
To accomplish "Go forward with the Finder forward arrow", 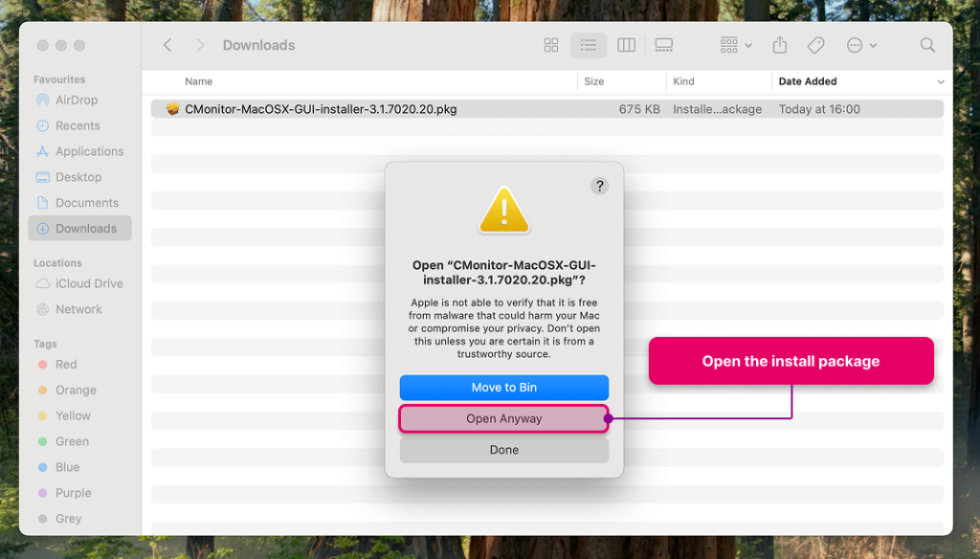I will click(x=200, y=45).
